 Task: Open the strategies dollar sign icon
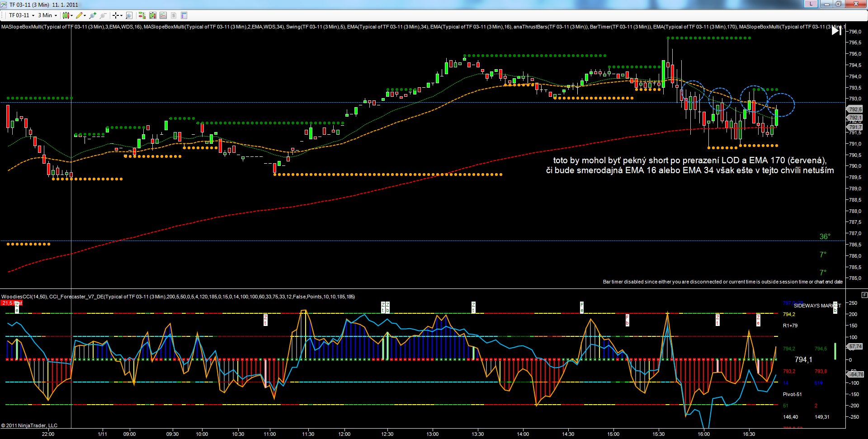point(174,15)
